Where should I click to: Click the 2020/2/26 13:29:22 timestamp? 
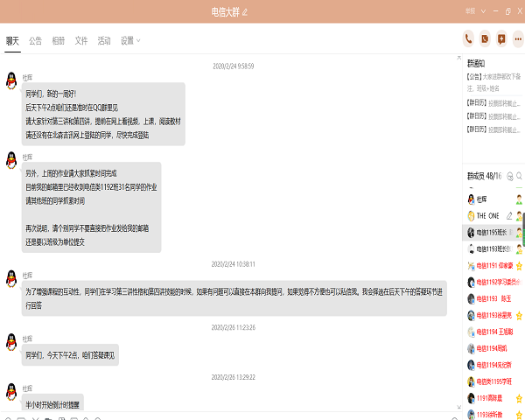pos(234,377)
